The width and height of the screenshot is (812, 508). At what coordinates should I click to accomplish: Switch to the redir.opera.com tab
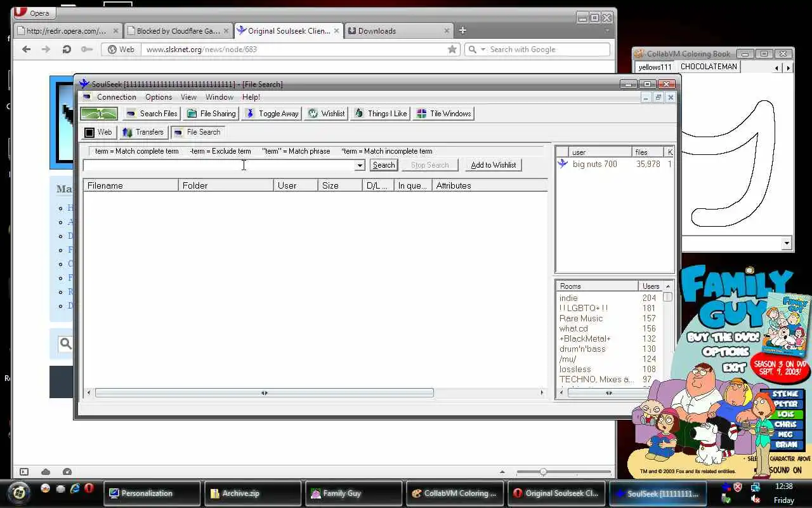coord(67,30)
